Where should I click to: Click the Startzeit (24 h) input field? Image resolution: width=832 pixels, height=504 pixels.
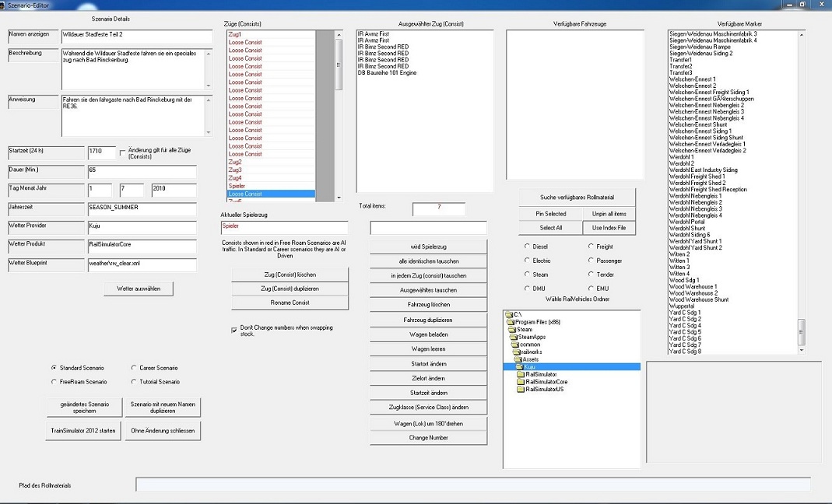tap(101, 152)
